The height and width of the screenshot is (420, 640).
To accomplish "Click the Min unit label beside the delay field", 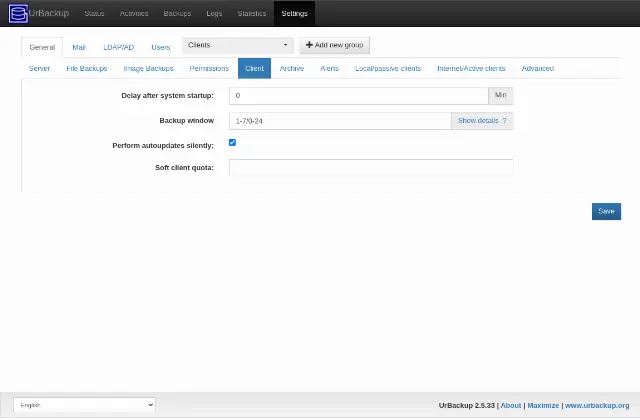I will [500, 96].
